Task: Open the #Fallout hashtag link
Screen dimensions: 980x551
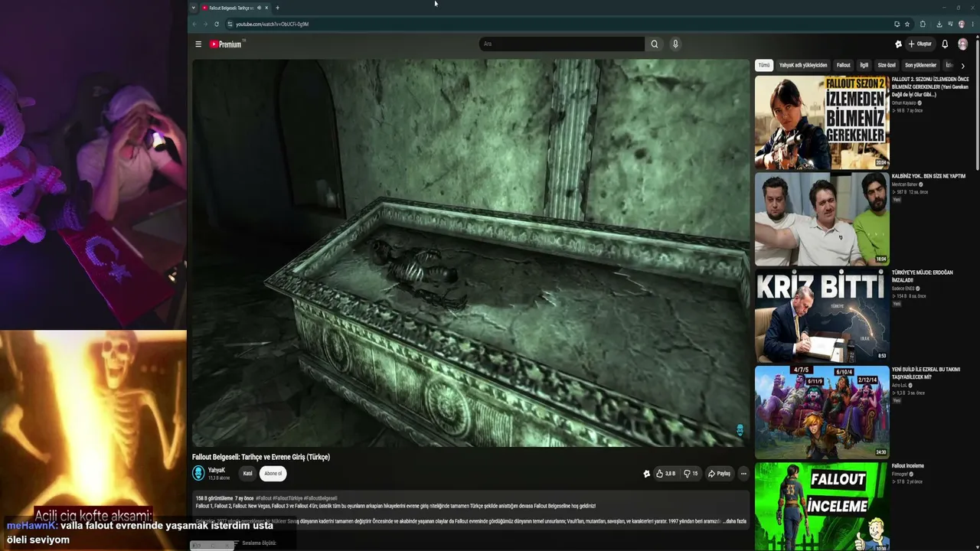Action: (x=264, y=498)
